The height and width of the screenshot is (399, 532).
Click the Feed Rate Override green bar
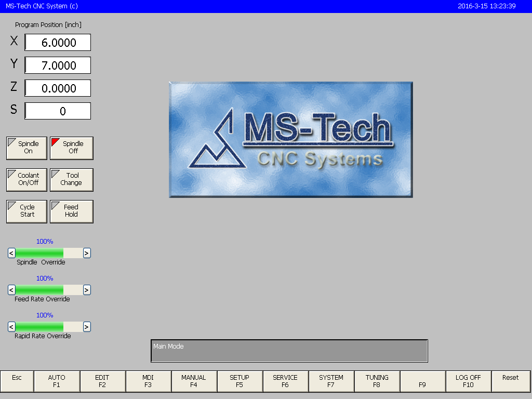[39, 290]
